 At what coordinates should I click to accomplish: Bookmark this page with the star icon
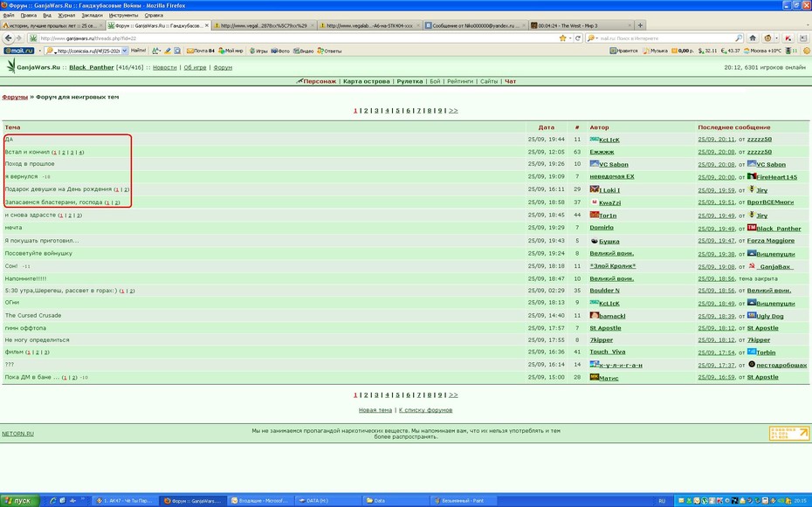coord(562,38)
